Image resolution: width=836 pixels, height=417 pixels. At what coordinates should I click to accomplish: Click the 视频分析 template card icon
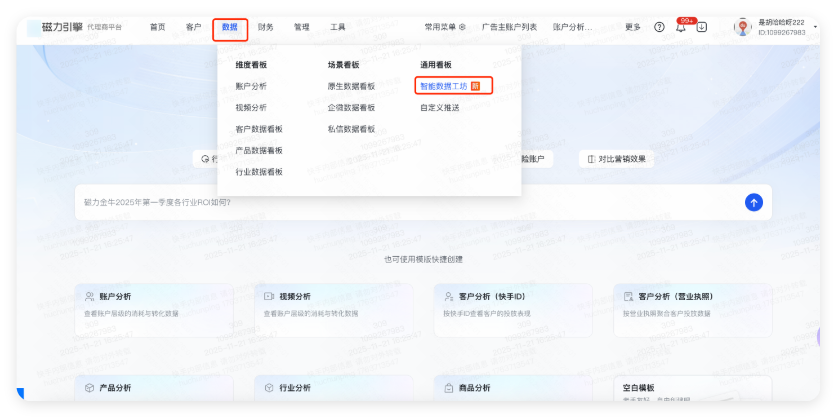[269, 296]
